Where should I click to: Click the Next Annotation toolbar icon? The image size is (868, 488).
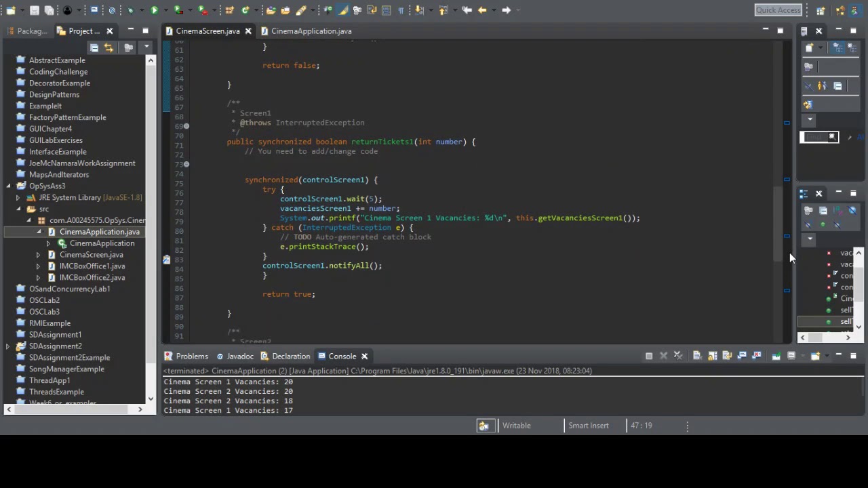point(419,10)
